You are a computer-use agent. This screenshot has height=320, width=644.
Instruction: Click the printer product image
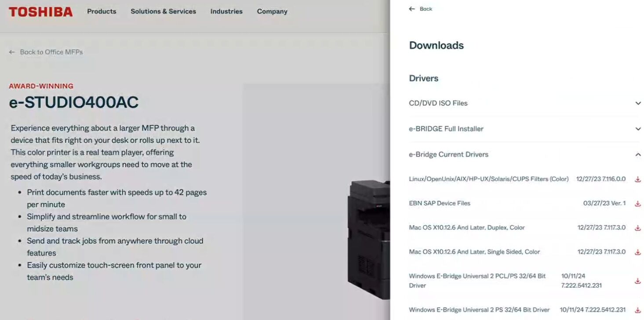(x=369, y=239)
